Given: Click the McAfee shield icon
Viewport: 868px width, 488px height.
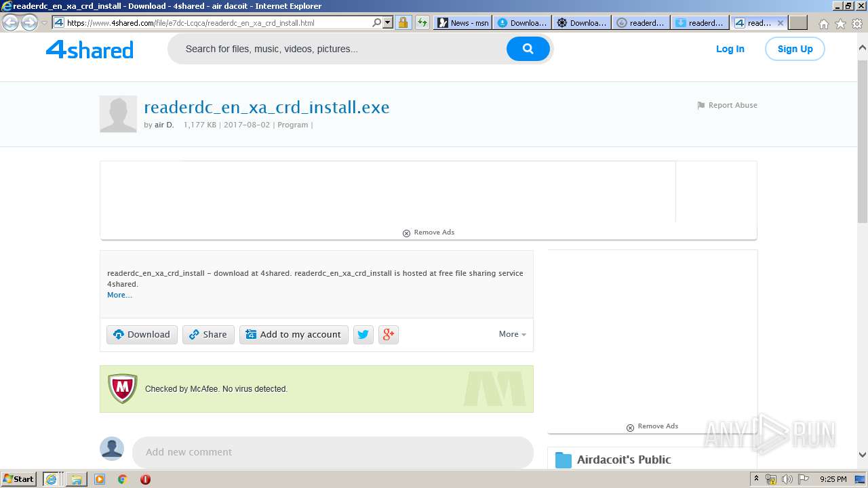Looking at the screenshot, I should coord(123,388).
